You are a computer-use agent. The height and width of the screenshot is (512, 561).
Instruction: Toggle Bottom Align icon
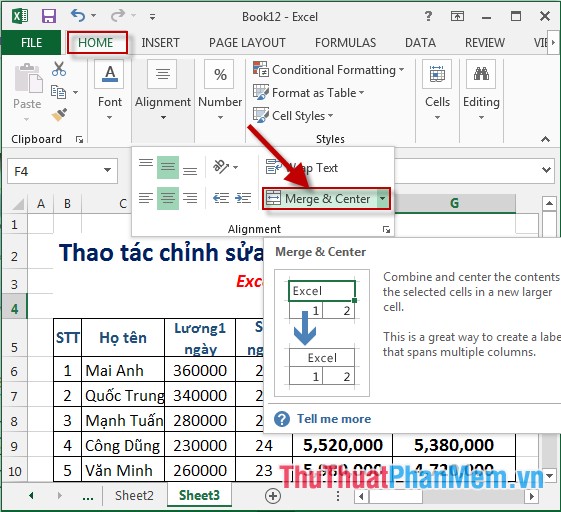coord(190,171)
